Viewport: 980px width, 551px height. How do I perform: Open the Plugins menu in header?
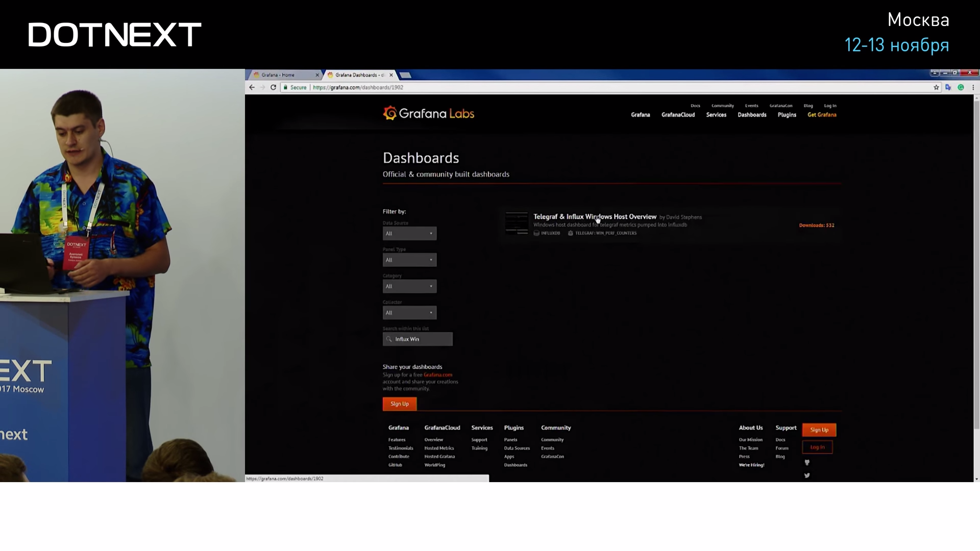(x=787, y=115)
